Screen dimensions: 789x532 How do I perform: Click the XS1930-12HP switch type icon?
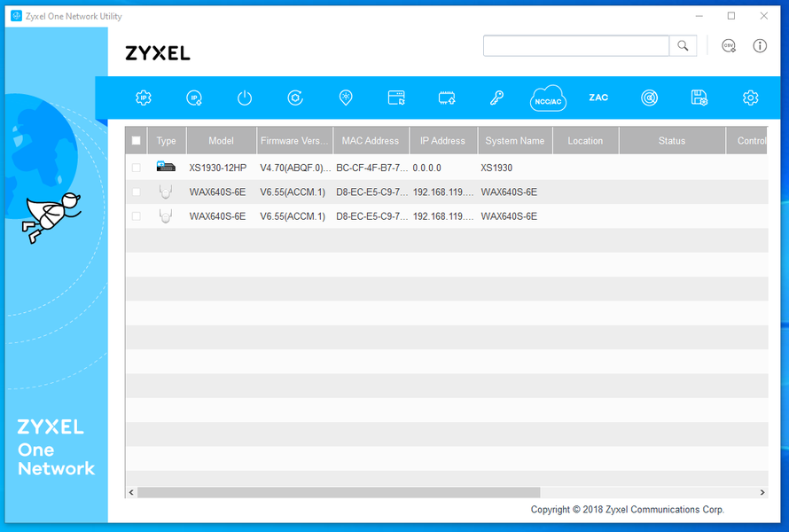tap(166, 167)
